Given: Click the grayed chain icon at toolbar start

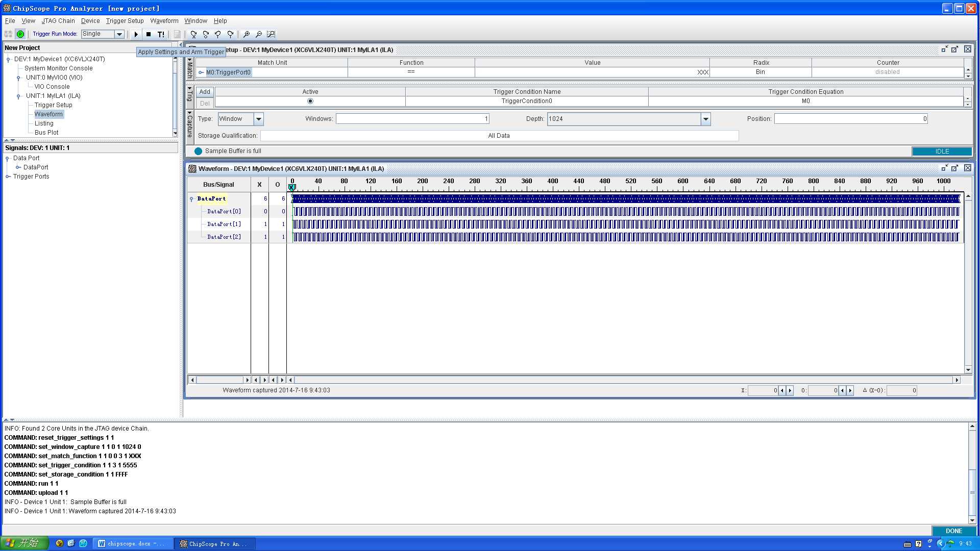Looking at the screenshot, I should click(8, 34).
